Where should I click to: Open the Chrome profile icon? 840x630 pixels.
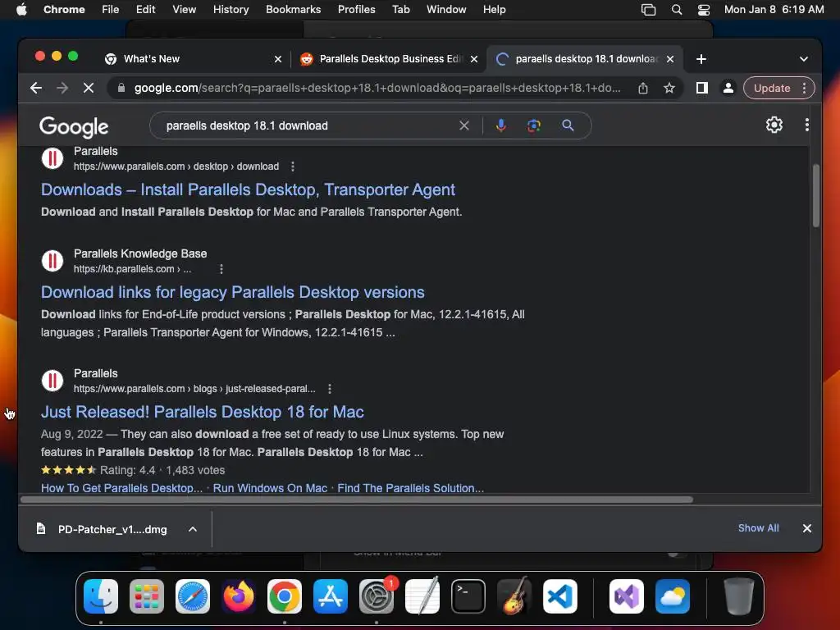(728, 88)
